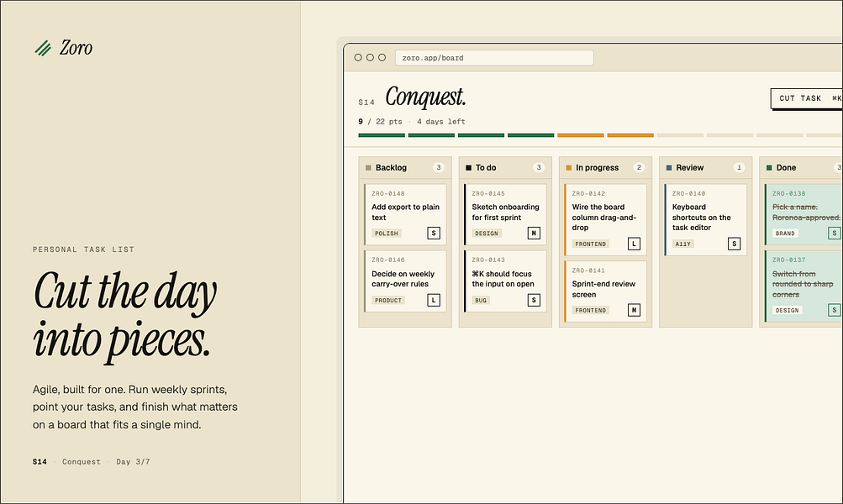Viewport: 843px width, 504px height.
Task: Click the S size badge on ZRO-0148
Action: [434, 234]
